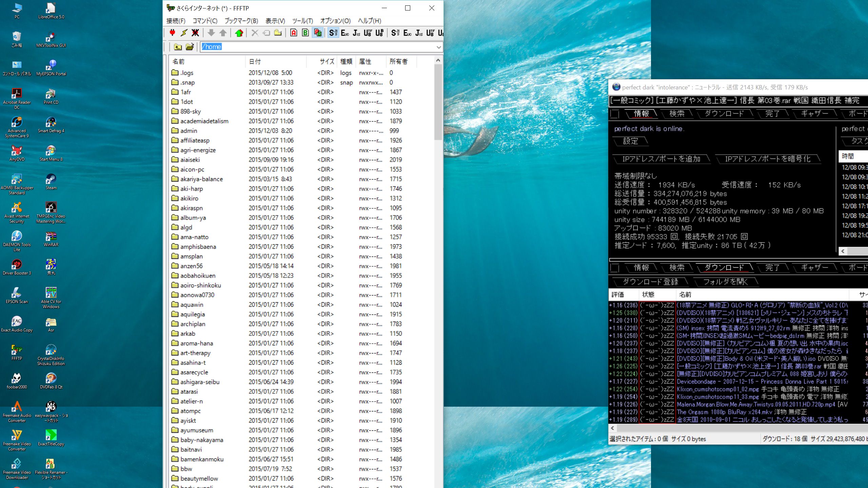Image resolution: width=868 pixels, height=488 pixels.
Task: Select the beautymellow folder row
Action: click(301, 479)
